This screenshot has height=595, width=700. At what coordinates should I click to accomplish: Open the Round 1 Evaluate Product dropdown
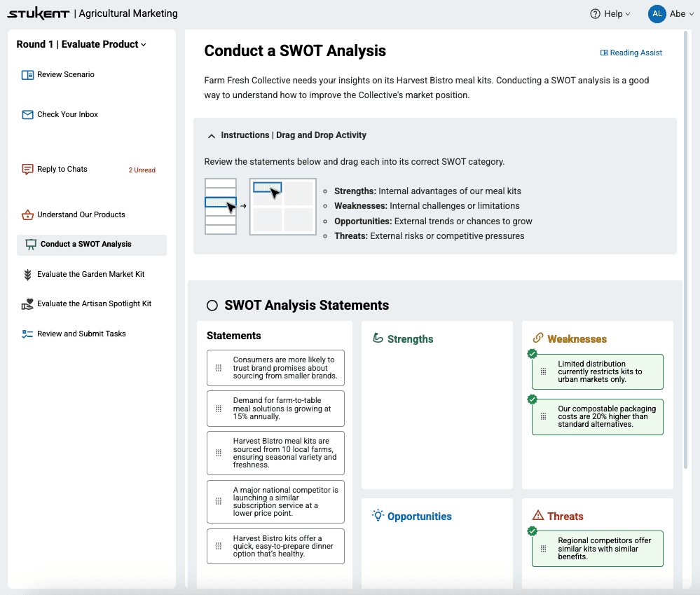coord(81,44)
